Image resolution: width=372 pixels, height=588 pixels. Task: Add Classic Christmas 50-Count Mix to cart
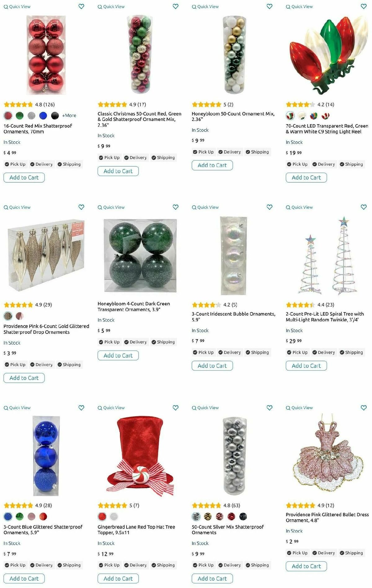[x=118, y=171]
